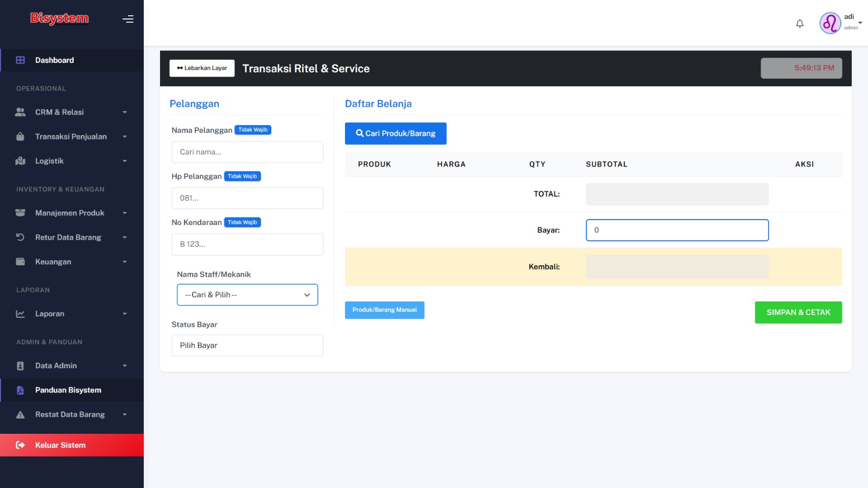Screen dimensions: 868x488
Task: Click the SIMPAN & CETAK button
Action: click(799, 312)
